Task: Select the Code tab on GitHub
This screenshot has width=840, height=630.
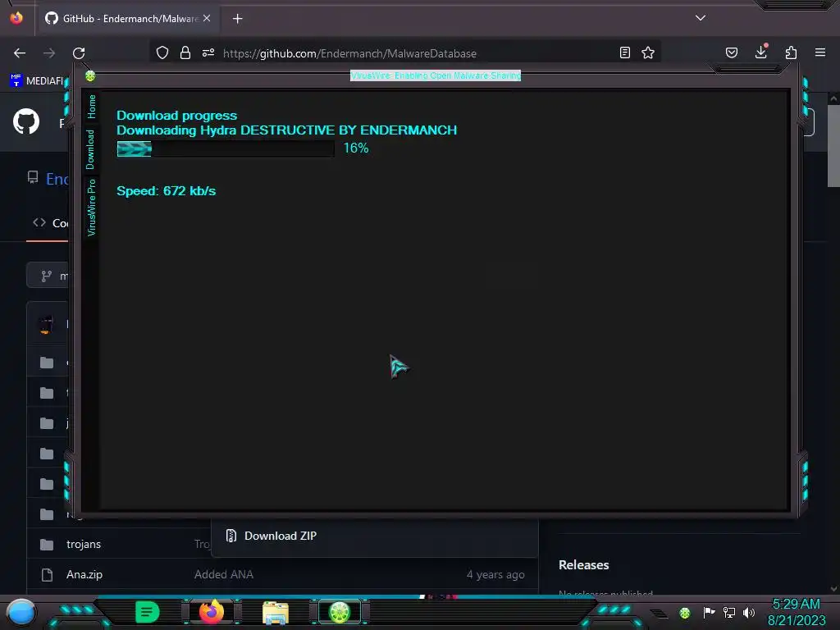Action: 50,223
